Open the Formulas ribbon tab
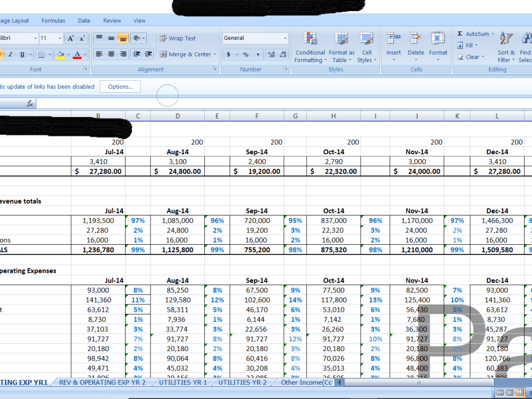 [x=53, y=21]
